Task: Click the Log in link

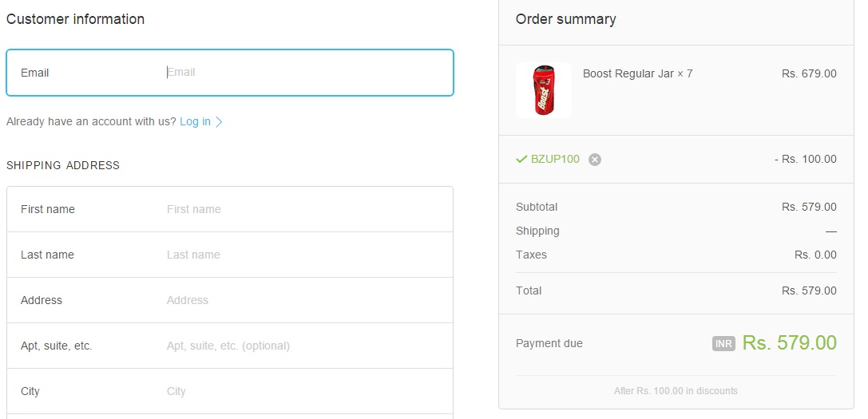Action: pos(195,121)
